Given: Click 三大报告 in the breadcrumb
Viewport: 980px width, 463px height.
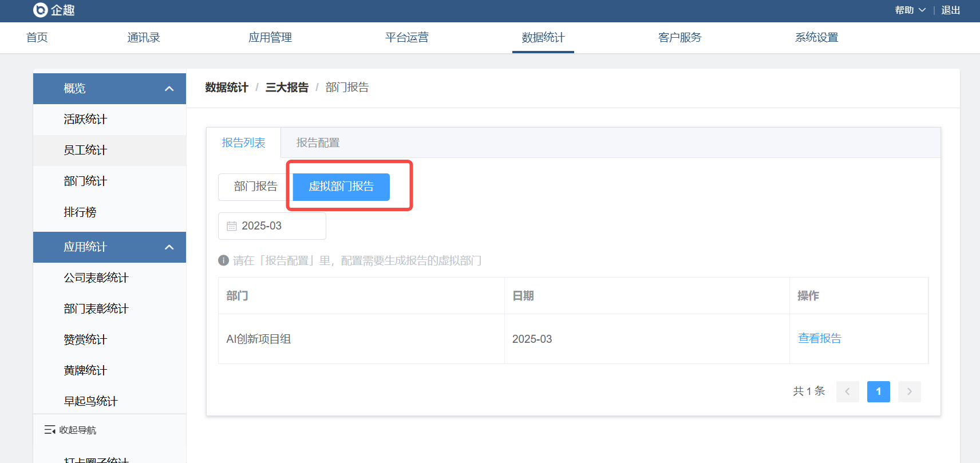Looking at the screenshot, I should point(287,88).
